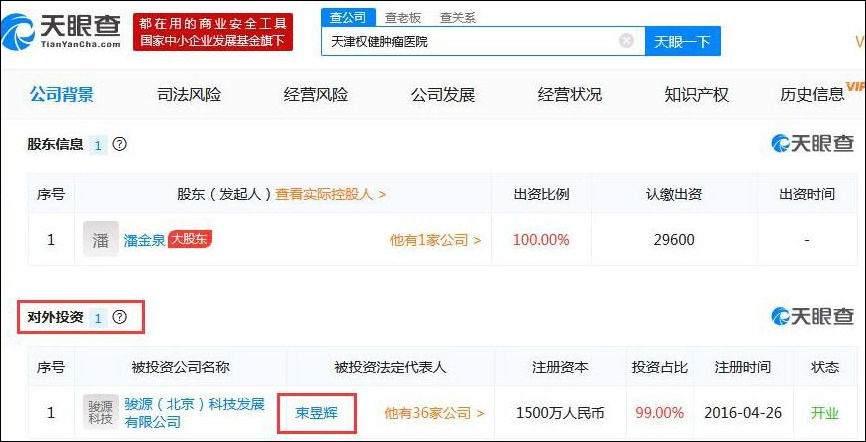Open shareholder 潘金泉 profile link
The width and height of the screenshot is (866, 442).
pos(145,240)
